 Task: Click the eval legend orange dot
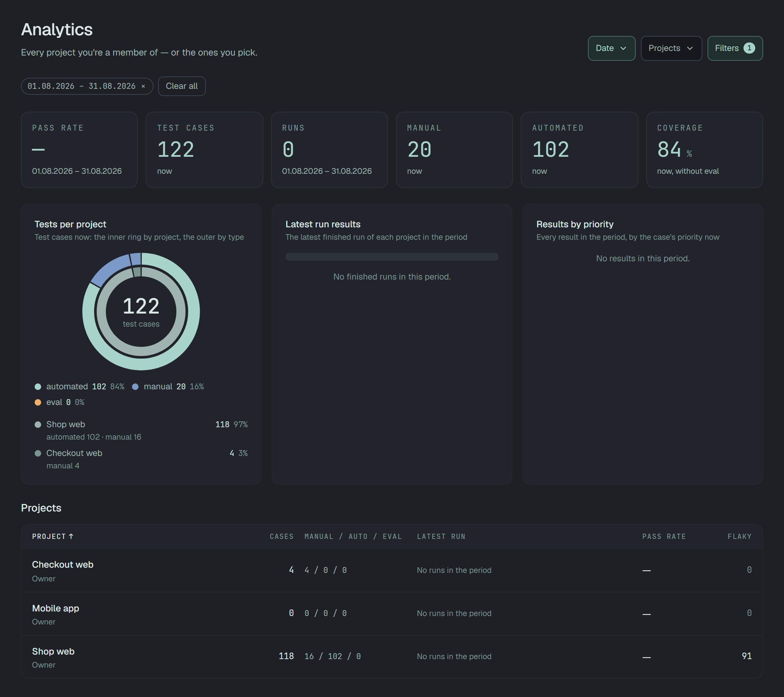[x=38, y=402]
